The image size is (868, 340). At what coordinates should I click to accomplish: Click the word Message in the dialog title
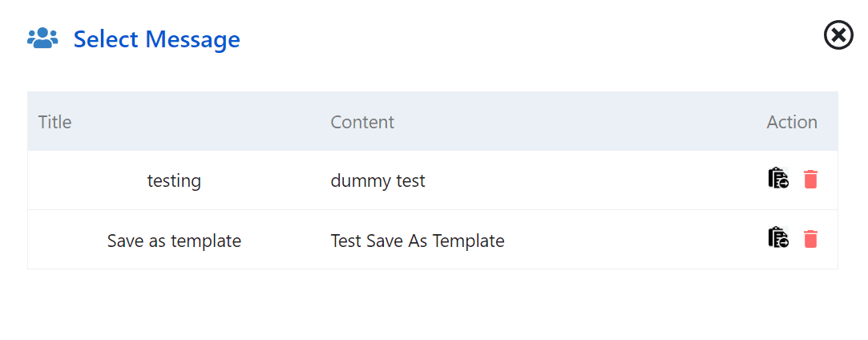tap(192, 39)
